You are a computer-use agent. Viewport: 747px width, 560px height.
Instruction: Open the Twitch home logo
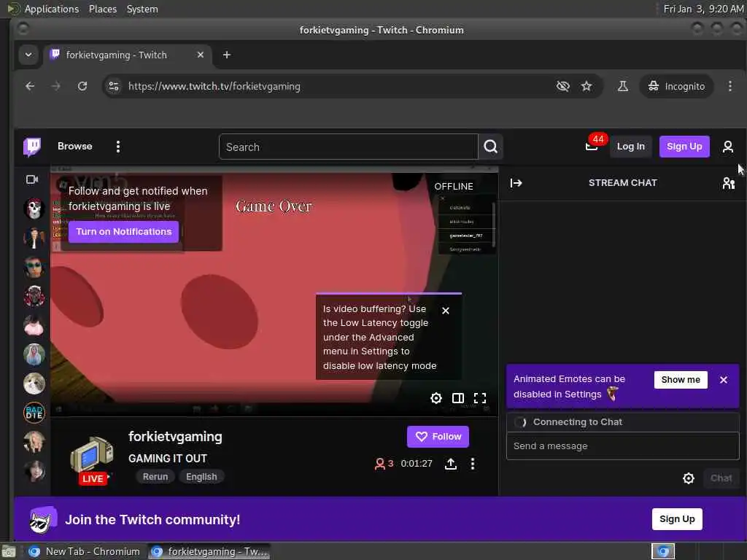click(32, 147)
